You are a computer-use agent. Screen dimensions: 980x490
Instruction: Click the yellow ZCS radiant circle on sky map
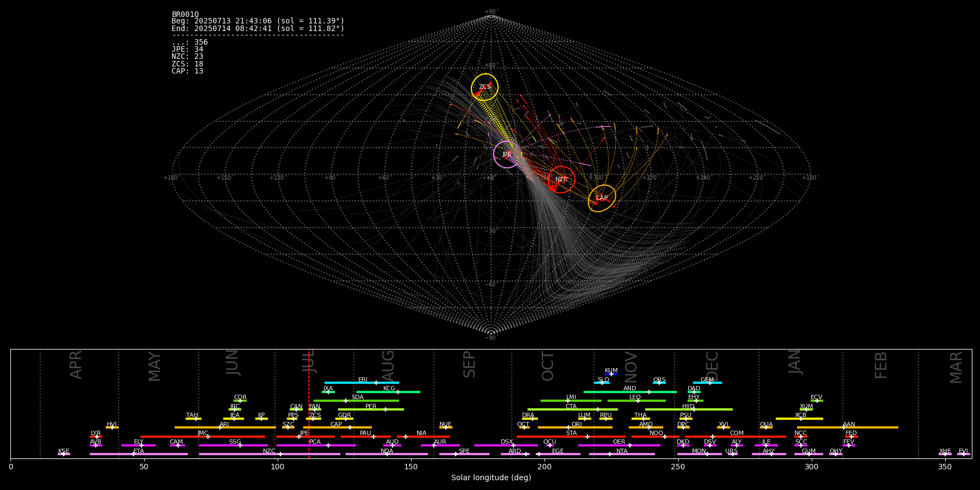[x=485, y=87]
